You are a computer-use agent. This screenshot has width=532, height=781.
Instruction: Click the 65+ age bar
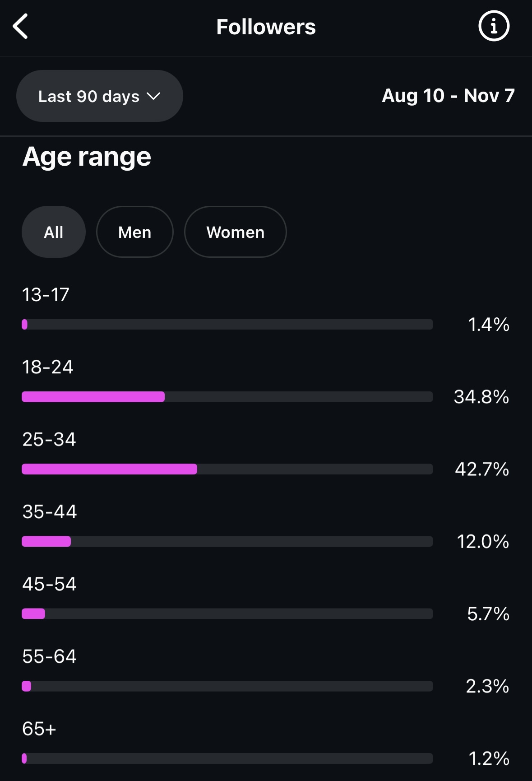[x=227, y=758]
